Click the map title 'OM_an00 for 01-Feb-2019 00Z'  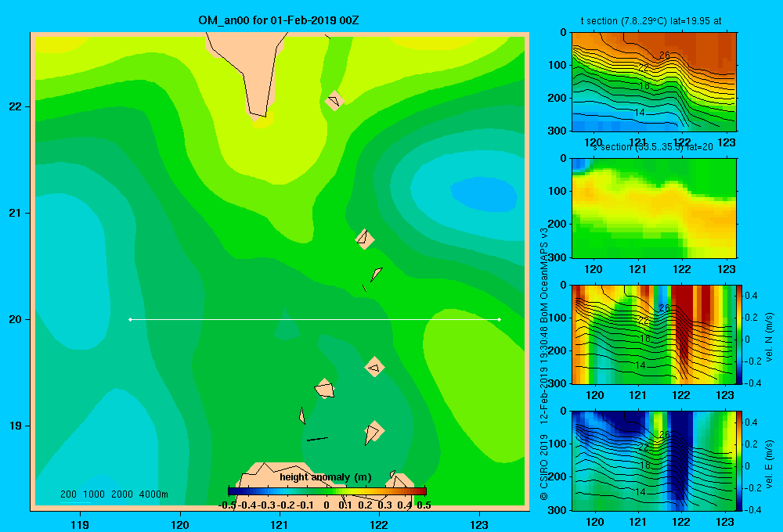(279, 20)
